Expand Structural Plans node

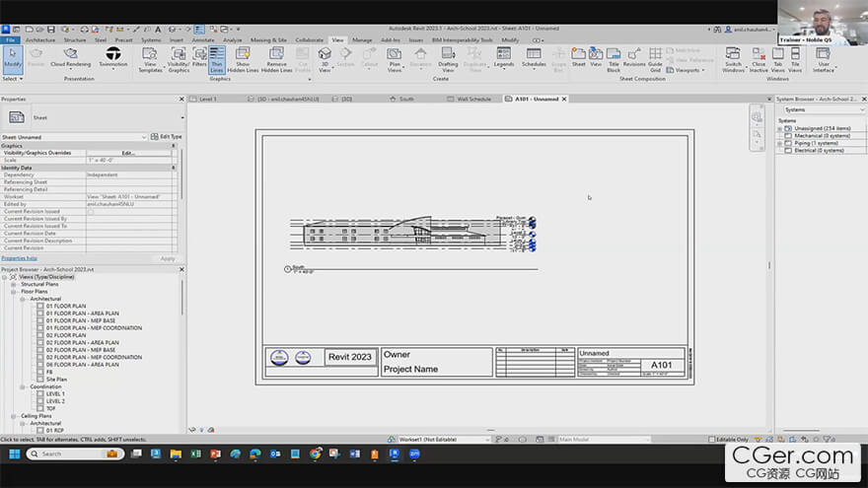pos(13,284)
